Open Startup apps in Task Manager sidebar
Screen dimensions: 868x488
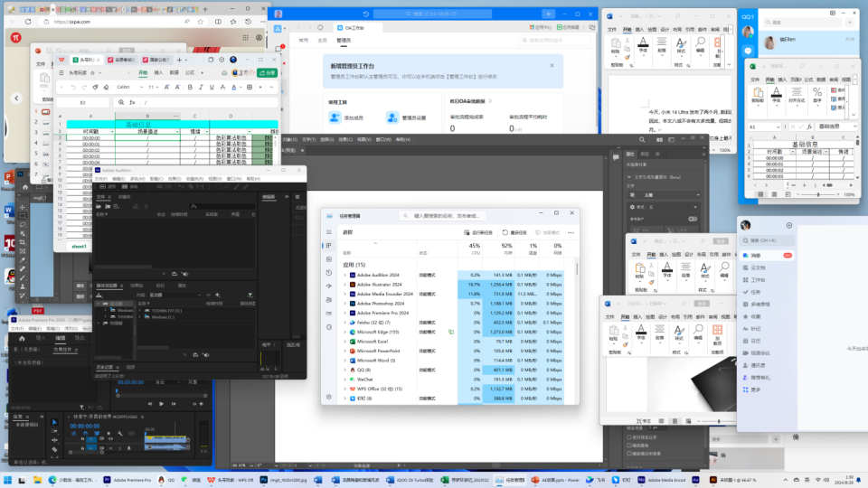(329, 286)
